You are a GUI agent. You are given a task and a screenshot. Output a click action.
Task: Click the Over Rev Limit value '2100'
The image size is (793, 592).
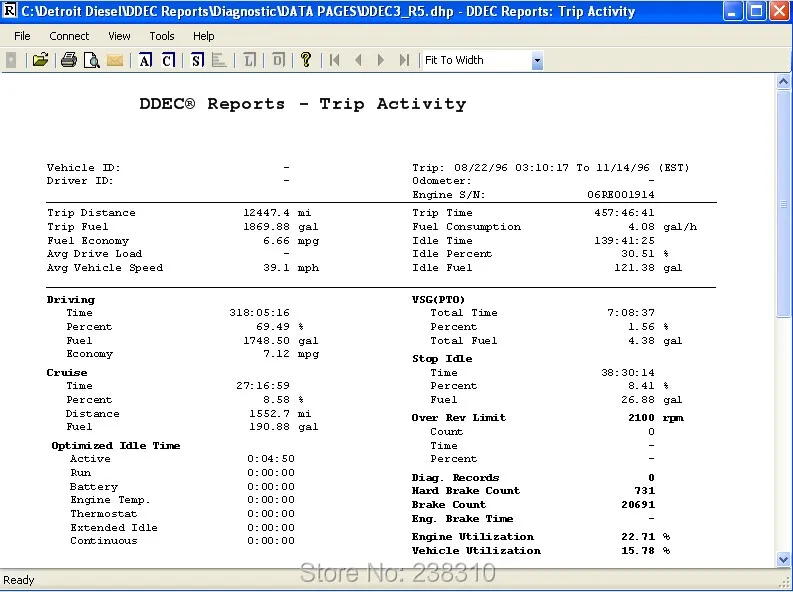(641, 418)
